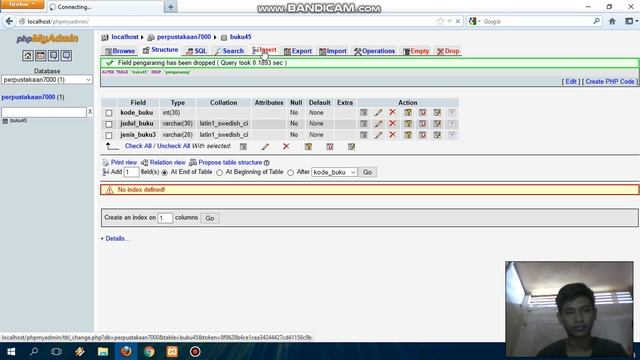Set jenis_buku3 as primary key icon

408,135
